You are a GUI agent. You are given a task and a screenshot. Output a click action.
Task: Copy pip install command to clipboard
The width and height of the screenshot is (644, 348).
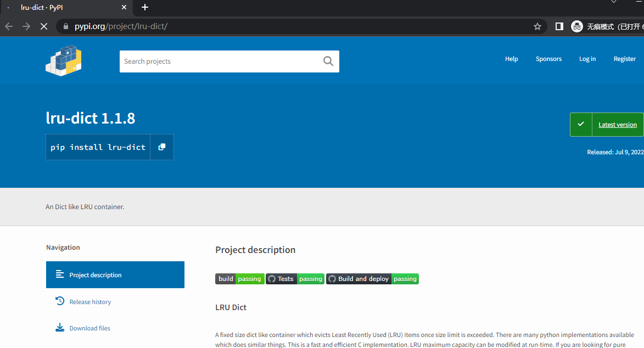coord(162,147)
